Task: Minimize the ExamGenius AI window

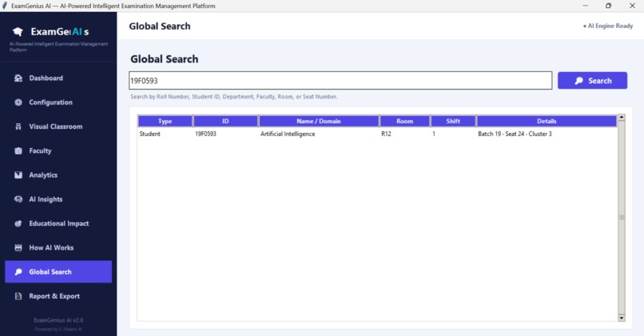Action: click(585, 6)
